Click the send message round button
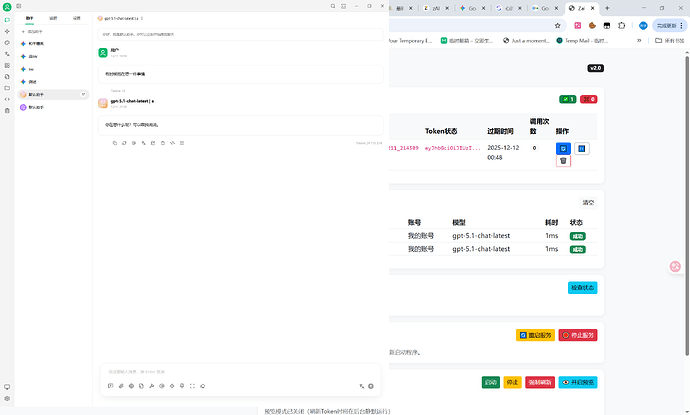The width and height of the screenshot is (690, 415). point(371,386)
